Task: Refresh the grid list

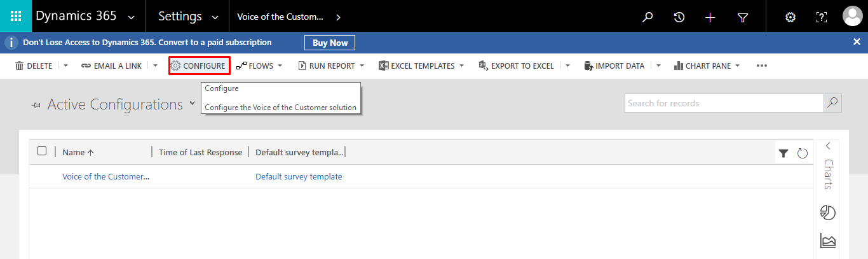Action: [x=803, y=153]
